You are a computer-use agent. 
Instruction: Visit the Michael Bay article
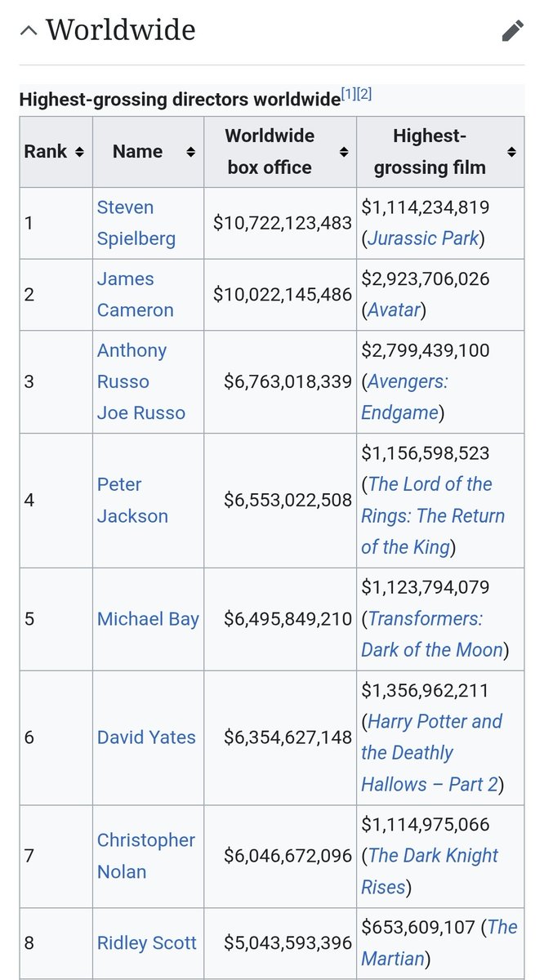click(148, 619)
